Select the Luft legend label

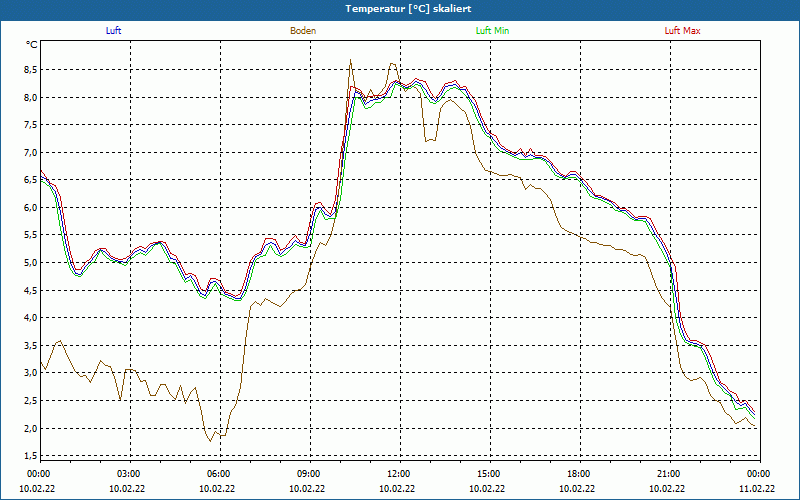tap(113, 31)
